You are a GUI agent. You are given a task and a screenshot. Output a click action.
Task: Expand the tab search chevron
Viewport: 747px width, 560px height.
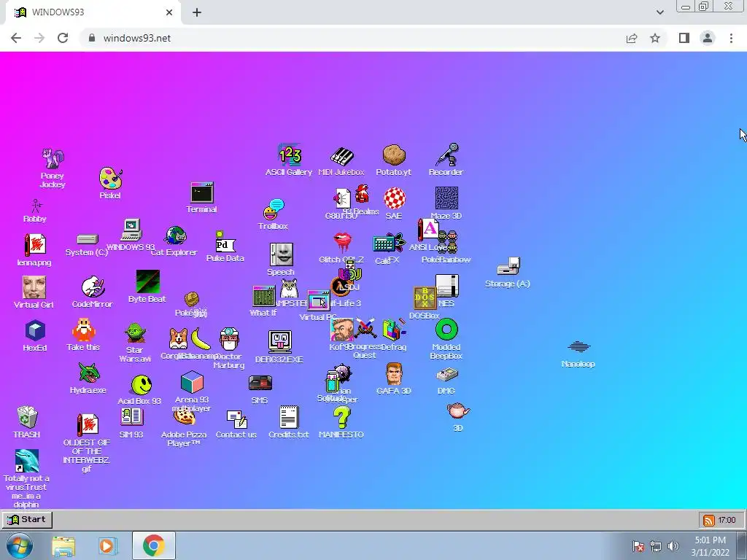click(x=659, y=12)
